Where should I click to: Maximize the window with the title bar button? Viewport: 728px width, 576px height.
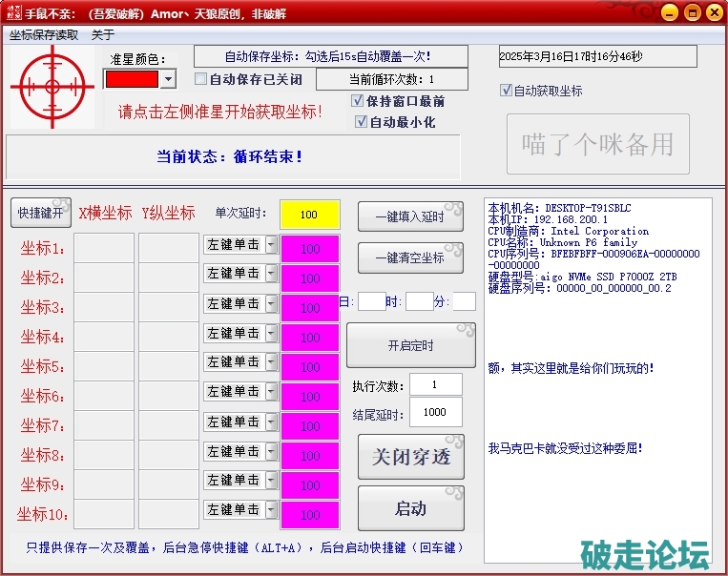click(x=692, y=13)
